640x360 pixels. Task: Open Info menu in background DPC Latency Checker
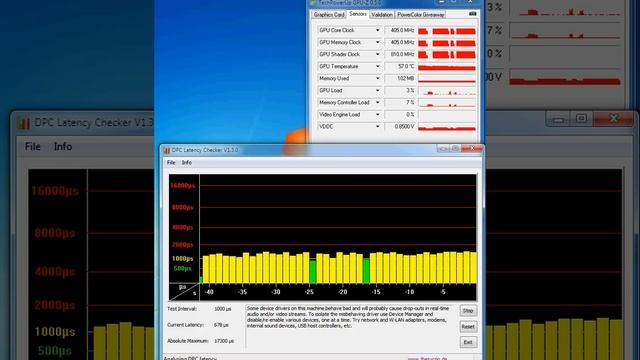(63, 147)
